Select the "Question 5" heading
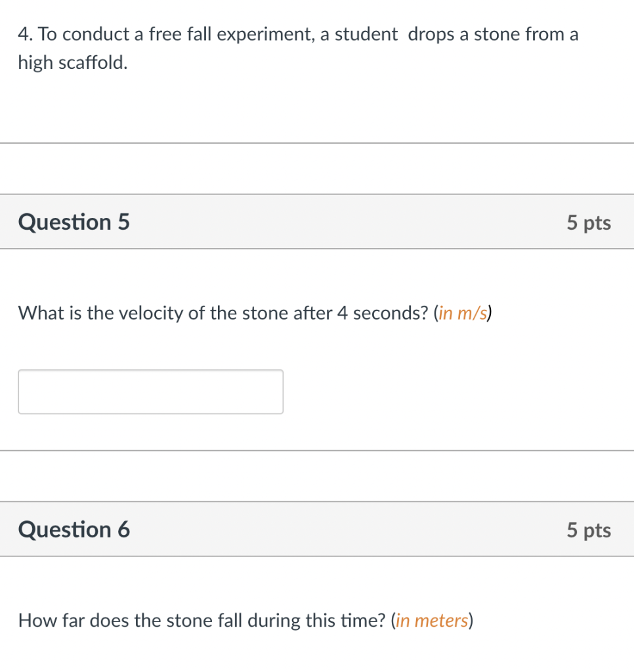634x672 pixels. click(74, 222)
